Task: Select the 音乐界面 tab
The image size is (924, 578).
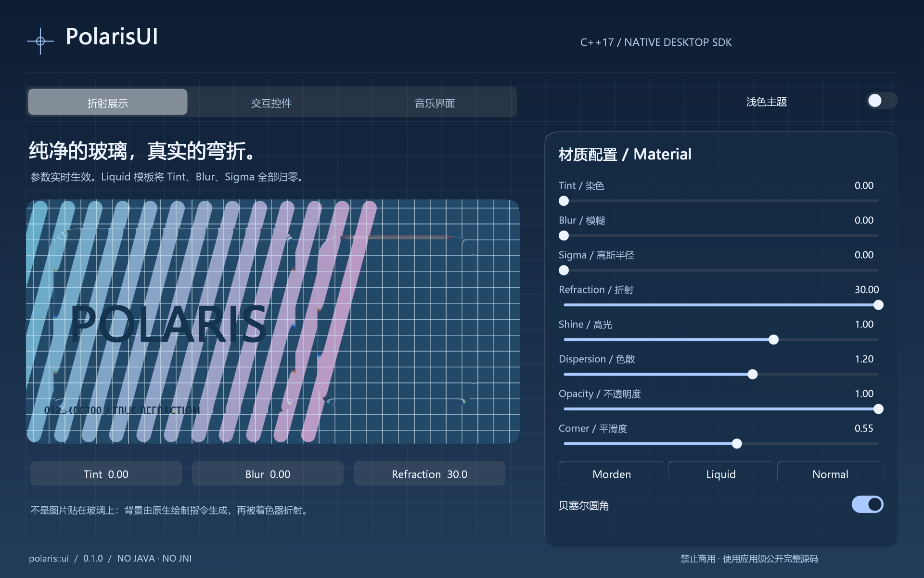Action: tap(435, 103)
